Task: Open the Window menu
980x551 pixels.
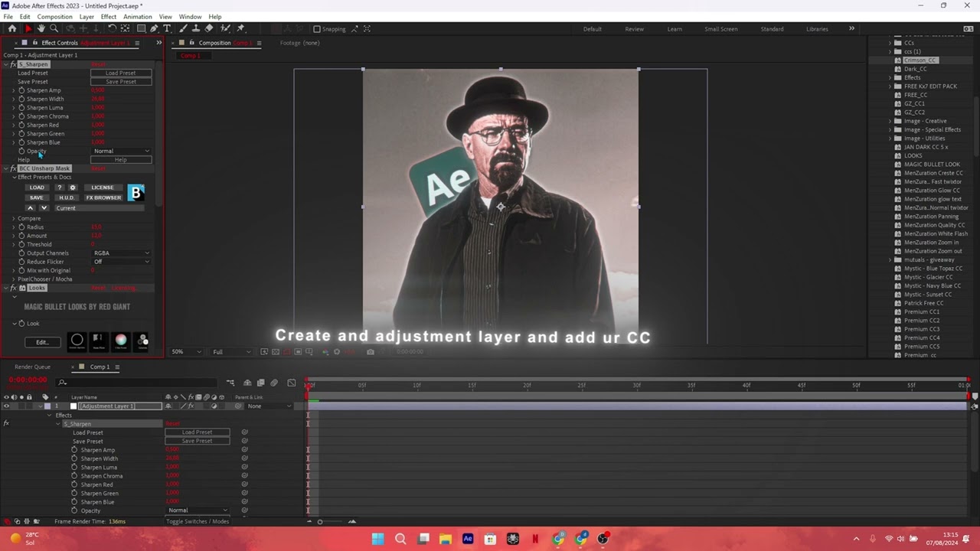Action: (190, 17)
